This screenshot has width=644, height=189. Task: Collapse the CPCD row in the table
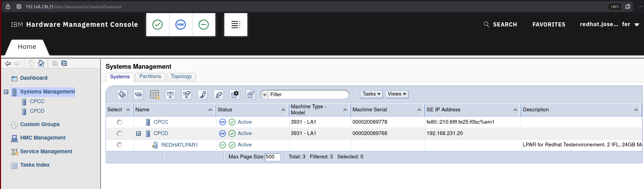pyautogui.click(x=138, y=133)
